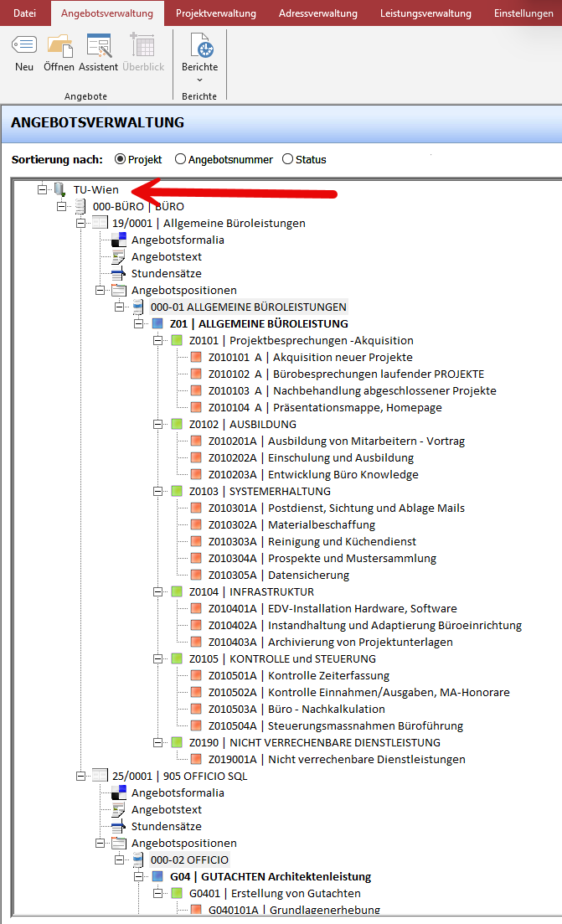The image size is (562, 924).
Task: Collapse the Z0103 SYSTEMERHALTUNG branch
Action: 158,491
